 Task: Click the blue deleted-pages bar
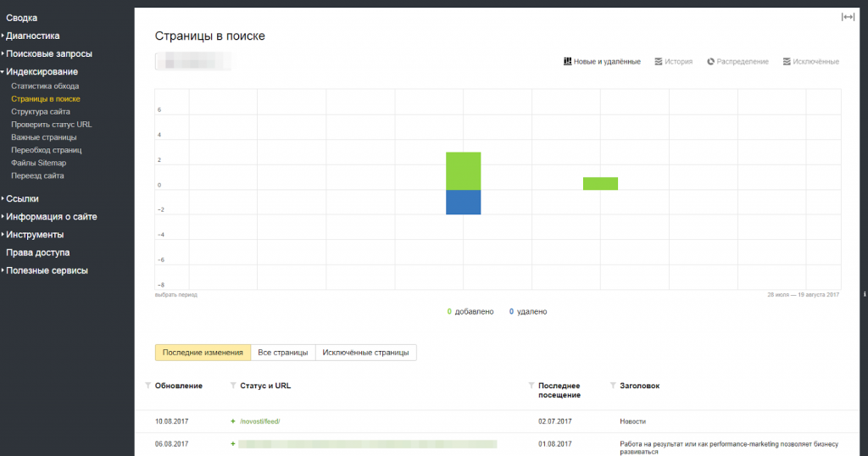click(464, 202)
